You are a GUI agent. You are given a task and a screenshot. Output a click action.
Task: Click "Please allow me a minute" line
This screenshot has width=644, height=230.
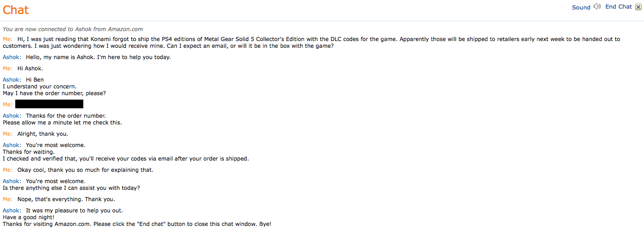(x=62, y=123)
